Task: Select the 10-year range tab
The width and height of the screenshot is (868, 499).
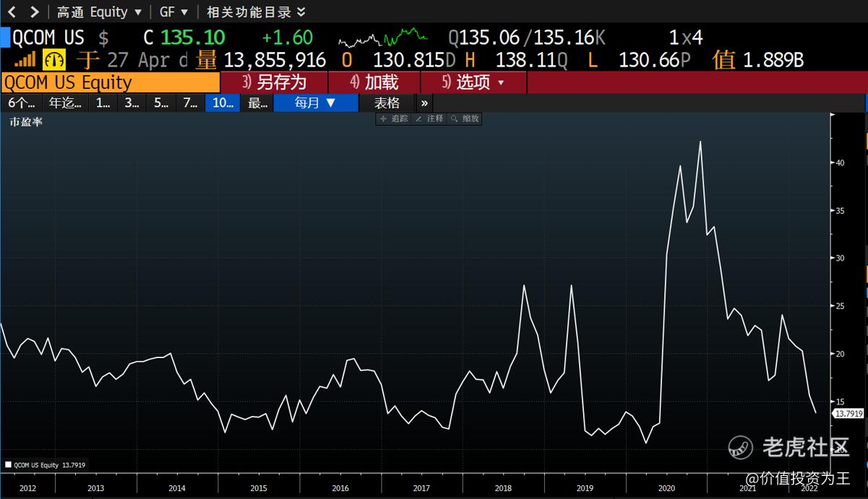Action: 223,103
